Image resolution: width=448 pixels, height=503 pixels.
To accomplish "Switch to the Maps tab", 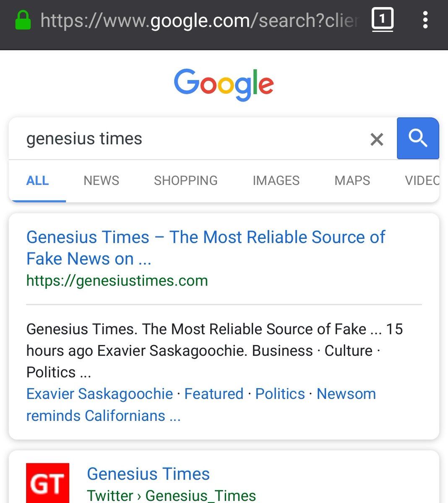I will (352, 181).
